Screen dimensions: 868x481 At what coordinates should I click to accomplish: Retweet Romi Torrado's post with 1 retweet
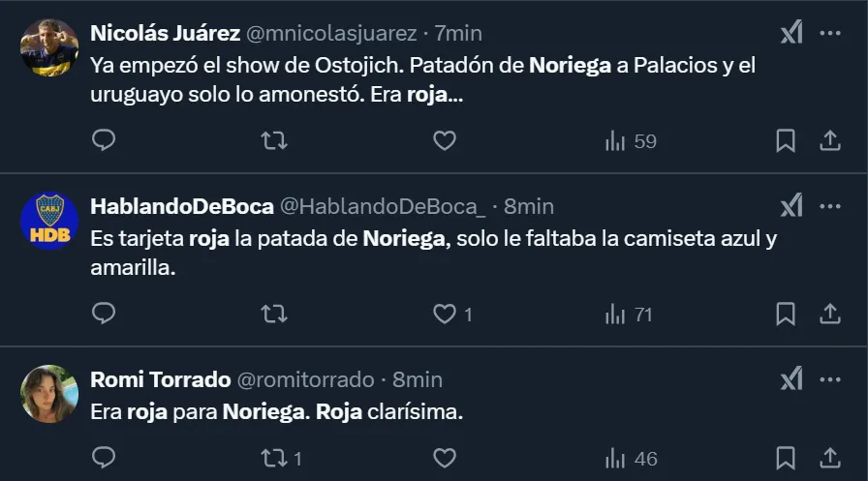click(x=282, y=458)
